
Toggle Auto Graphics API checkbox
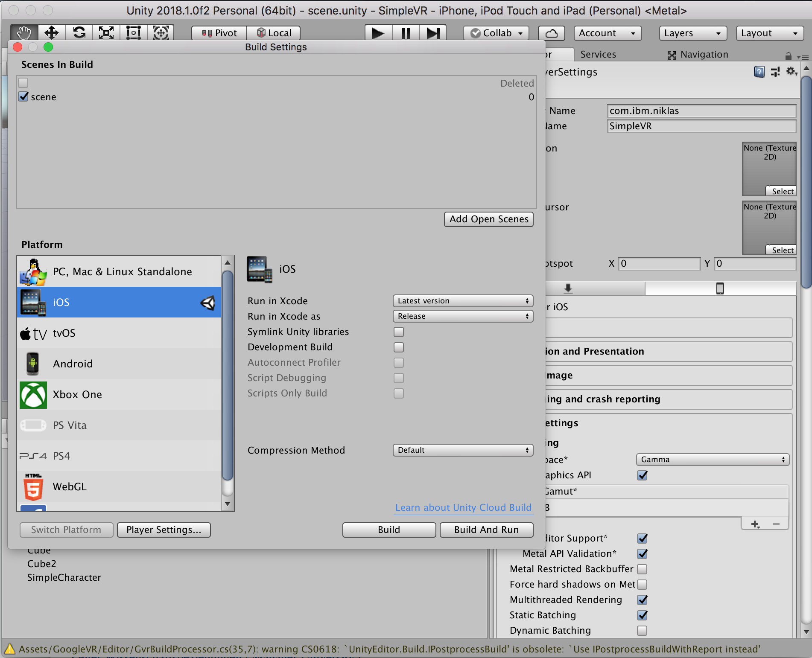[643, 475]
